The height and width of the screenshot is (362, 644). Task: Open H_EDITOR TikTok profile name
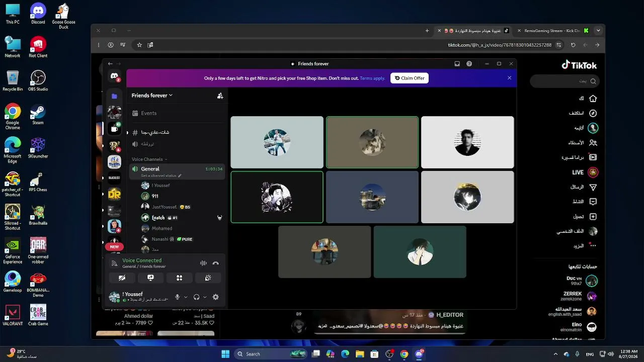[x=450, y=315]
